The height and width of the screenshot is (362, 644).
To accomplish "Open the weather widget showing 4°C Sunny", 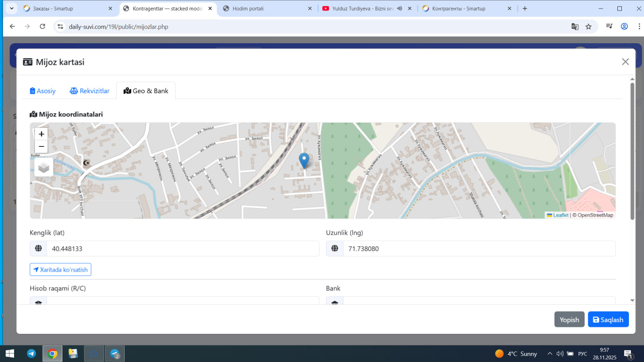I will point(516,353).
